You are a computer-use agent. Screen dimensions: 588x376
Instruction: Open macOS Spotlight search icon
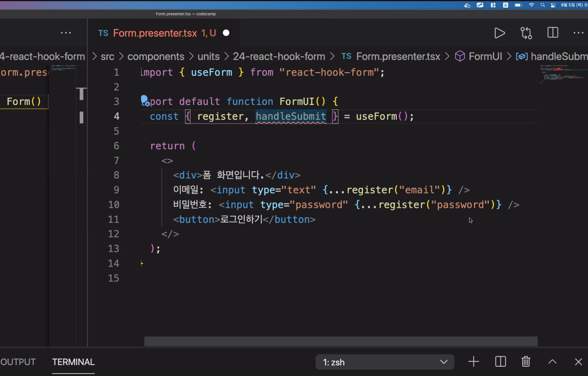542,5
